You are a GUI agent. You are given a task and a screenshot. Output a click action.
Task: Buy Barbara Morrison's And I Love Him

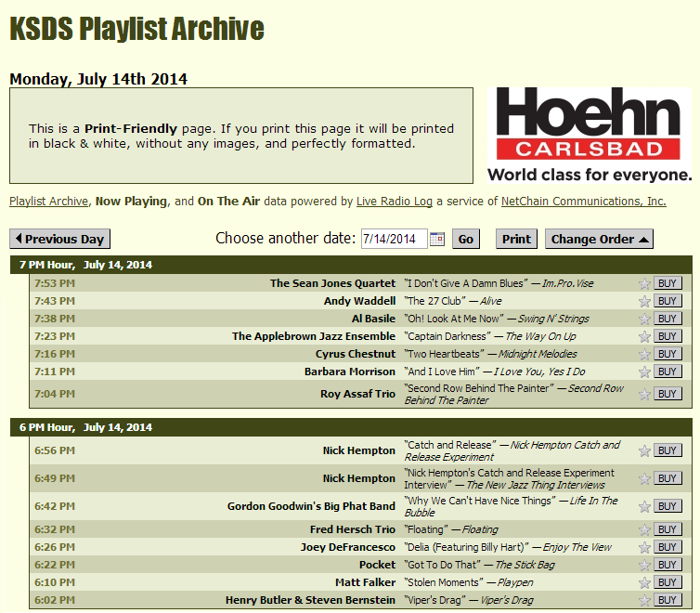point(668,372)
